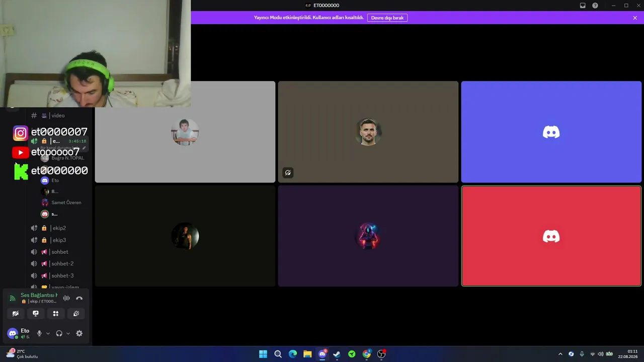
Task: Open the system tray microphone indicator
Action: pos(582,354)
